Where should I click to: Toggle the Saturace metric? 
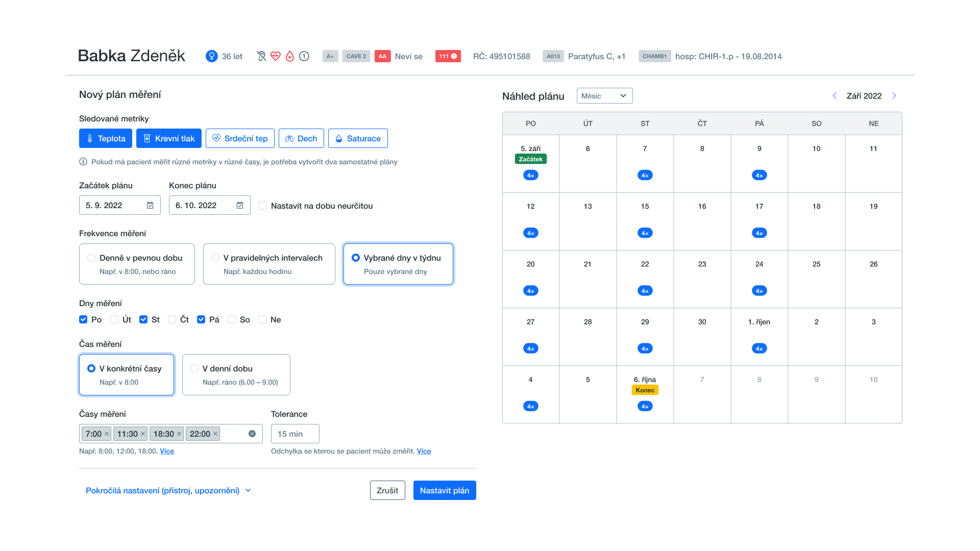click(358, 138)
